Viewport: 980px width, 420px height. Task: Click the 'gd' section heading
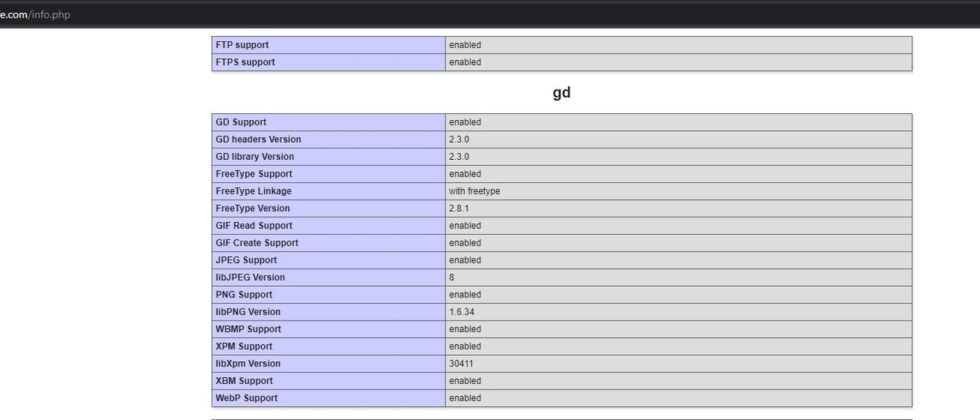click(x=562, y=93)
